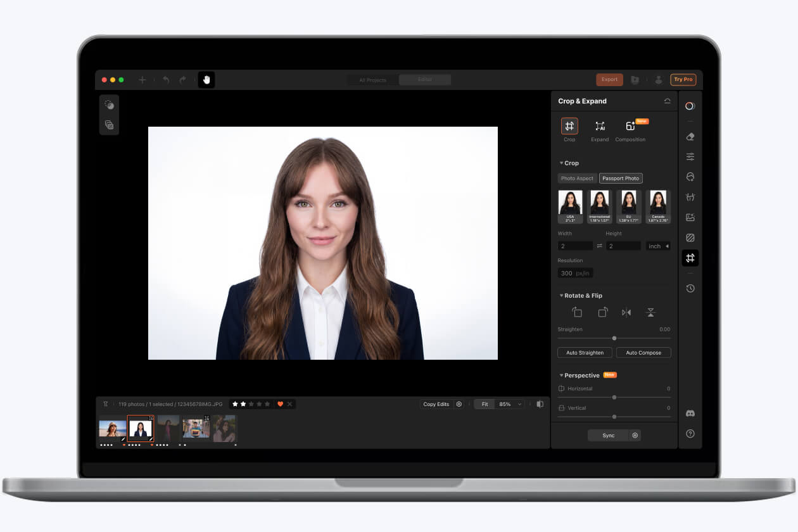
Task: Open the striped background tool in sidebar
Action: click(x=690, y=237)
